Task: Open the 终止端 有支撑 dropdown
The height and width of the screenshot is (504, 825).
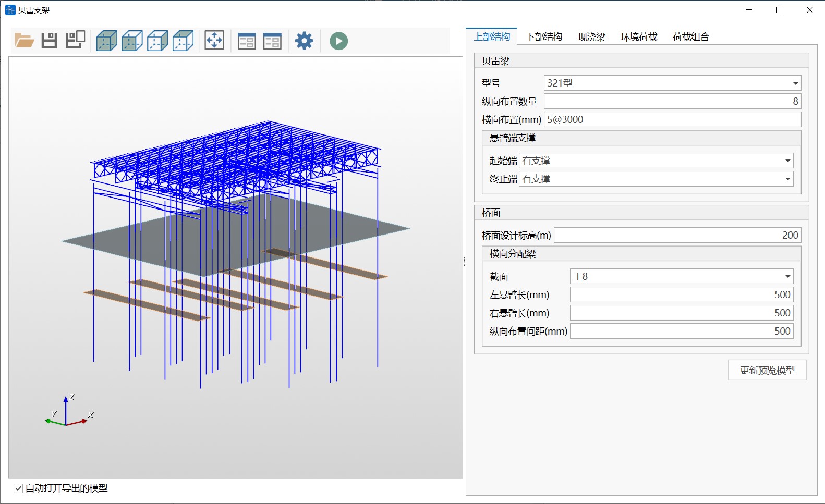Action: tap(656, 179)
